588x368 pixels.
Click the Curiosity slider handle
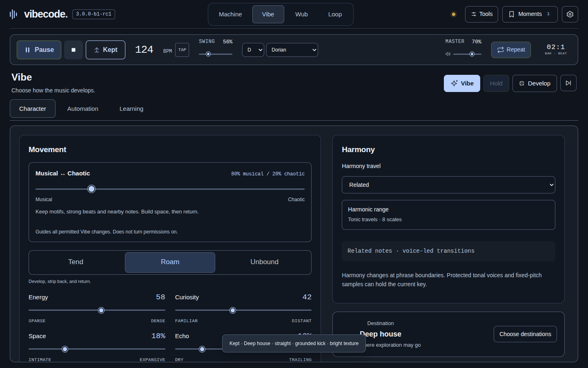click(233, 310)
